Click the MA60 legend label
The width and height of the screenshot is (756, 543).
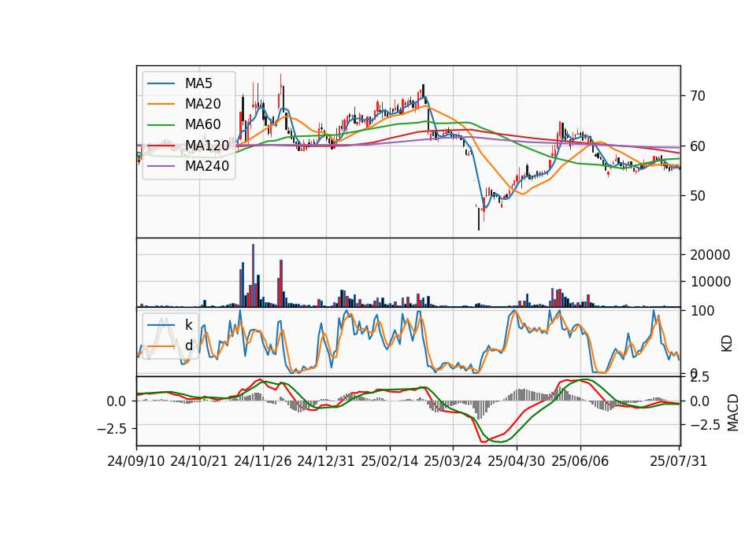pyautogui.click(x=202, y=124)
